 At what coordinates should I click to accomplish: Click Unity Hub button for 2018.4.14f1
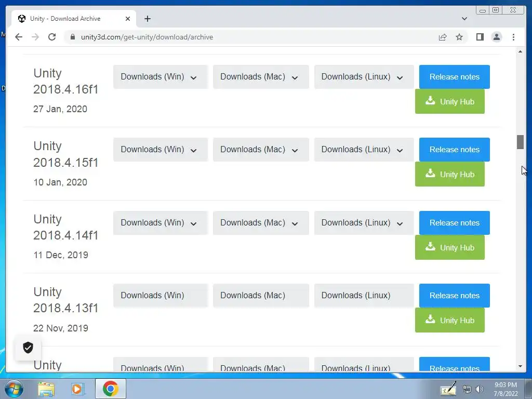click(449, 247)
